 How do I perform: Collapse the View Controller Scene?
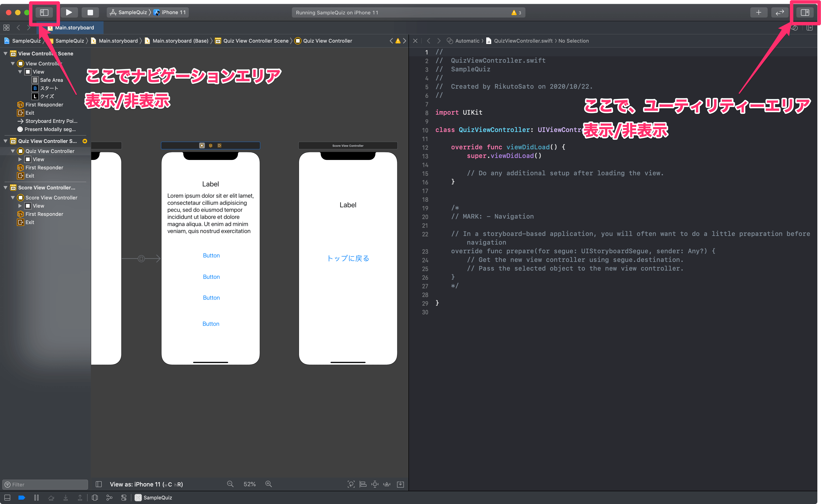click(5, 53)
